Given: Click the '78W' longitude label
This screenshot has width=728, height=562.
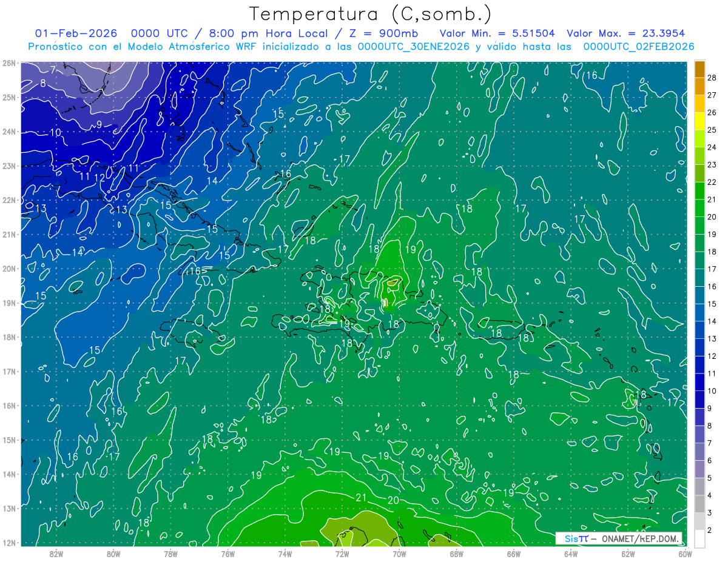Looking at the screenshot, I should click(170, 554).
